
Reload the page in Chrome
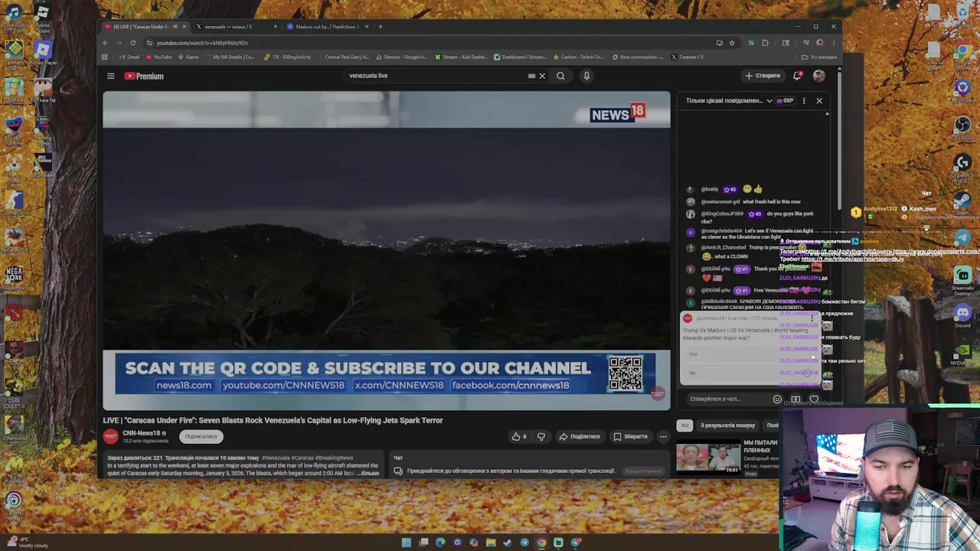(x=132, y=43)
